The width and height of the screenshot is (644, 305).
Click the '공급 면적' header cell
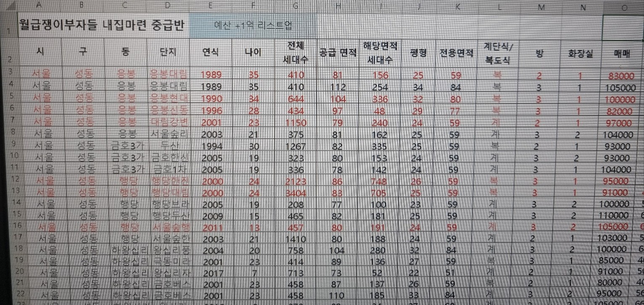coord(338,53)
